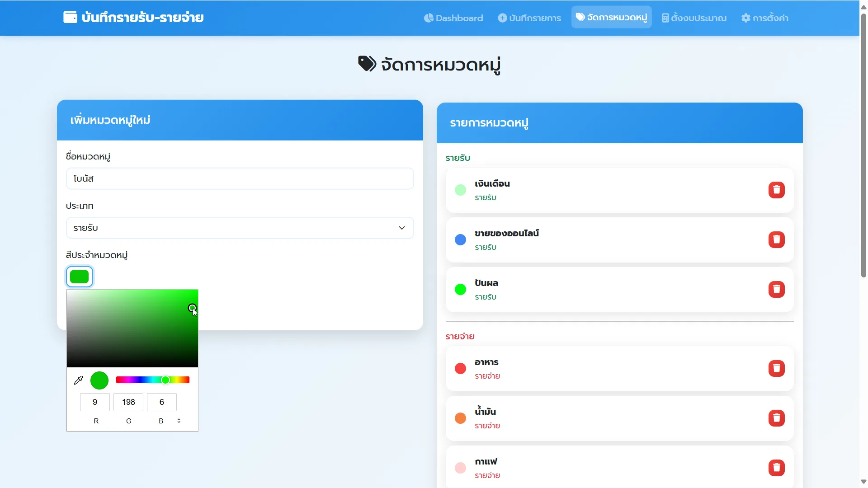
Task: Click the G value field showing 198
Action: click(x=128, y=402)
